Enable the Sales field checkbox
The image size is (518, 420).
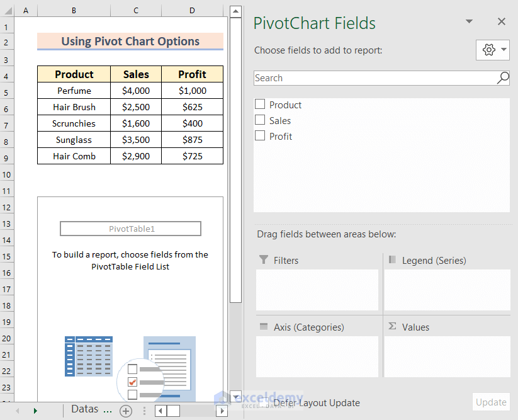click(260, 120)
